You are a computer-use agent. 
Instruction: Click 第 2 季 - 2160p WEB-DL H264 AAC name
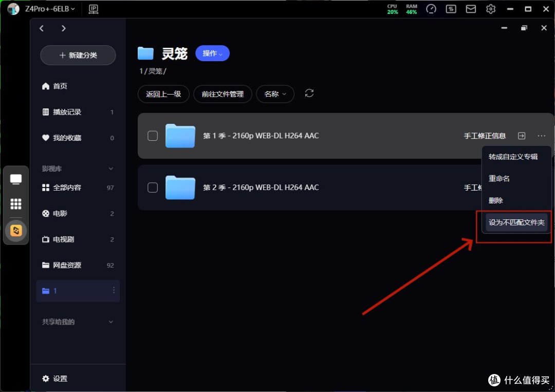point(261,188)
